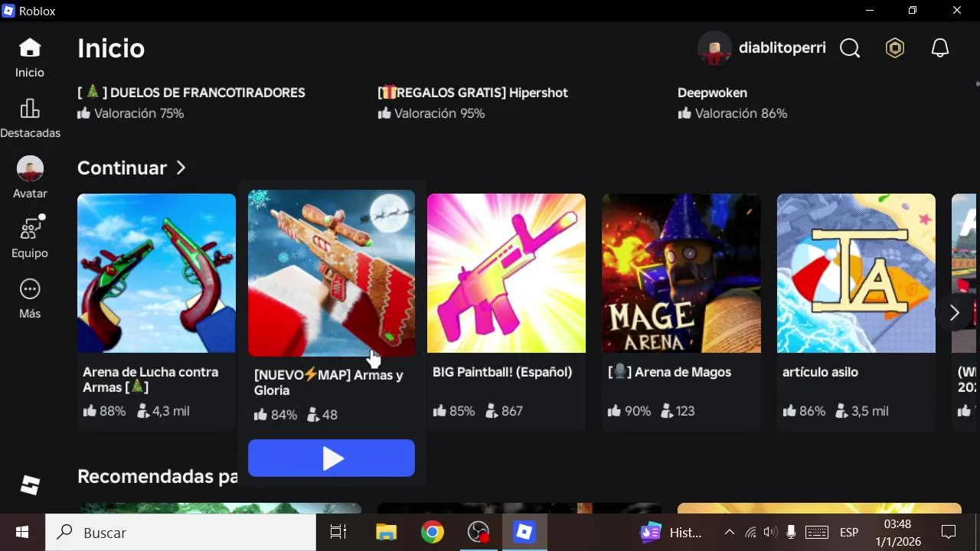Expand the Continuar section arrow

tap(181, 168)
